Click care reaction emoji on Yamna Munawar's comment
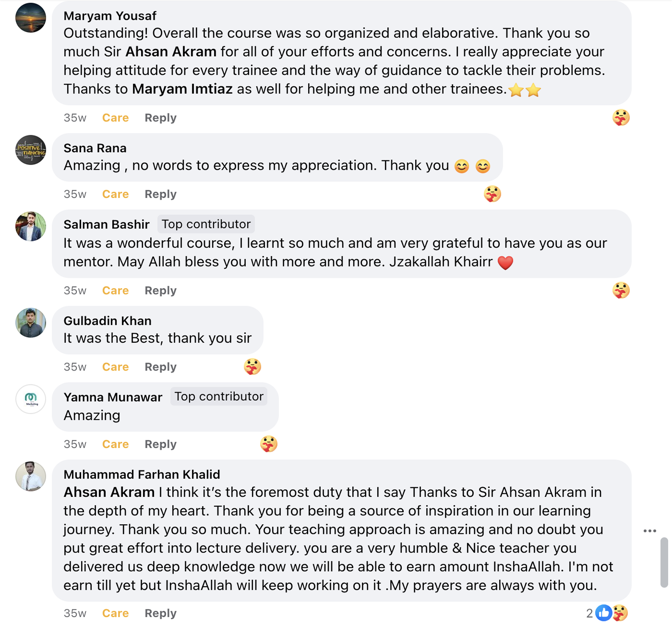Image resolution: width=672 pixels, height=624 pixels. (268, 444)
